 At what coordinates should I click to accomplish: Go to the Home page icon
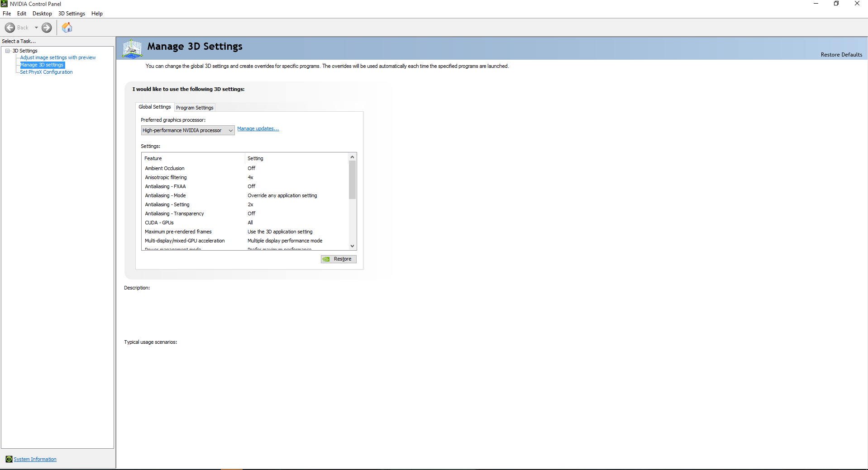(67, 28)
